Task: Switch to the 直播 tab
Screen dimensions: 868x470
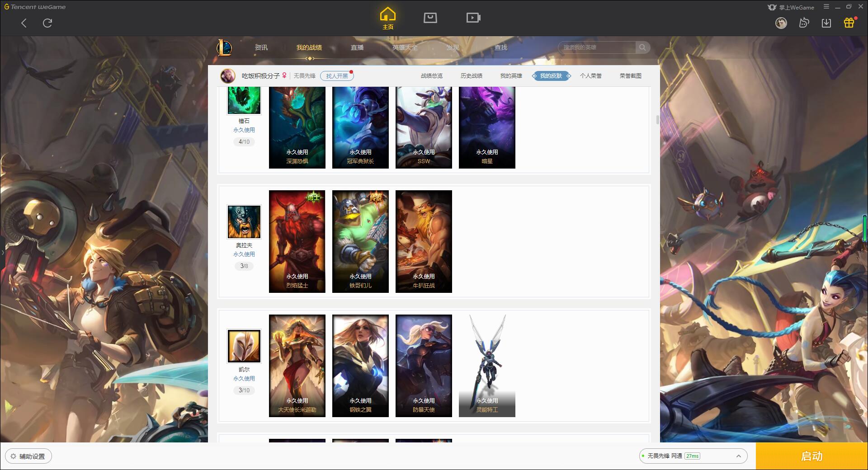Action: pyautogui.click(x=357, y=47)
